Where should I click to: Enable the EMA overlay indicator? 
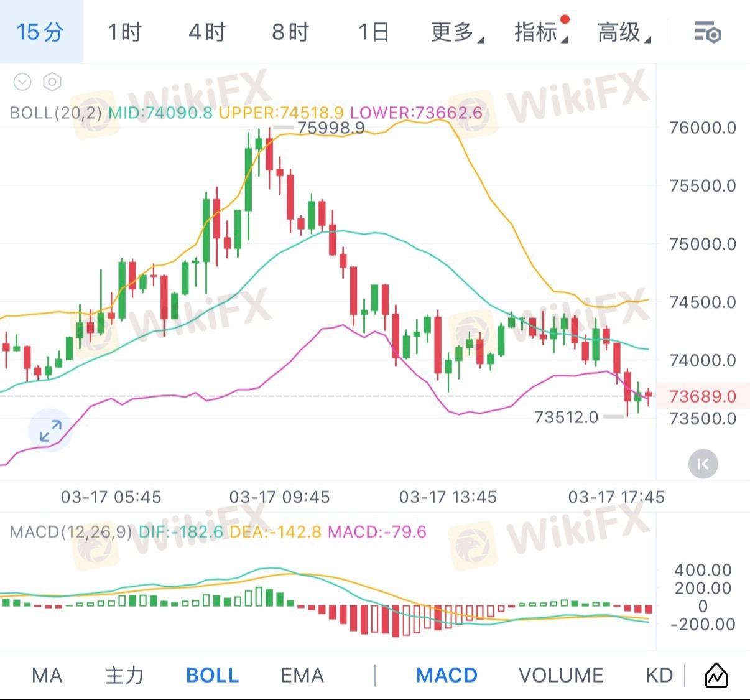(x=302, y=675)
